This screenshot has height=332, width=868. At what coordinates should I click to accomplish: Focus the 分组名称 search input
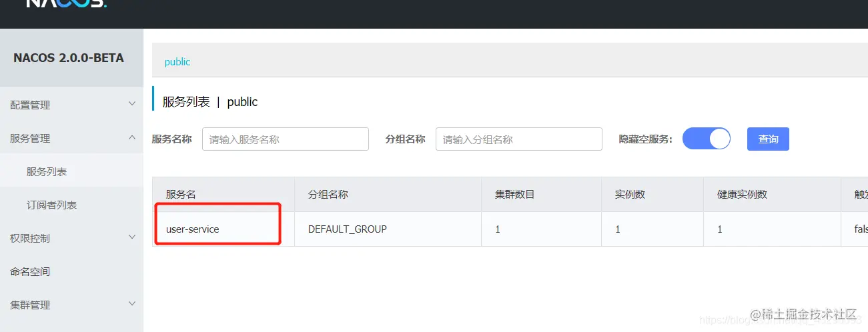pos(519,139)
